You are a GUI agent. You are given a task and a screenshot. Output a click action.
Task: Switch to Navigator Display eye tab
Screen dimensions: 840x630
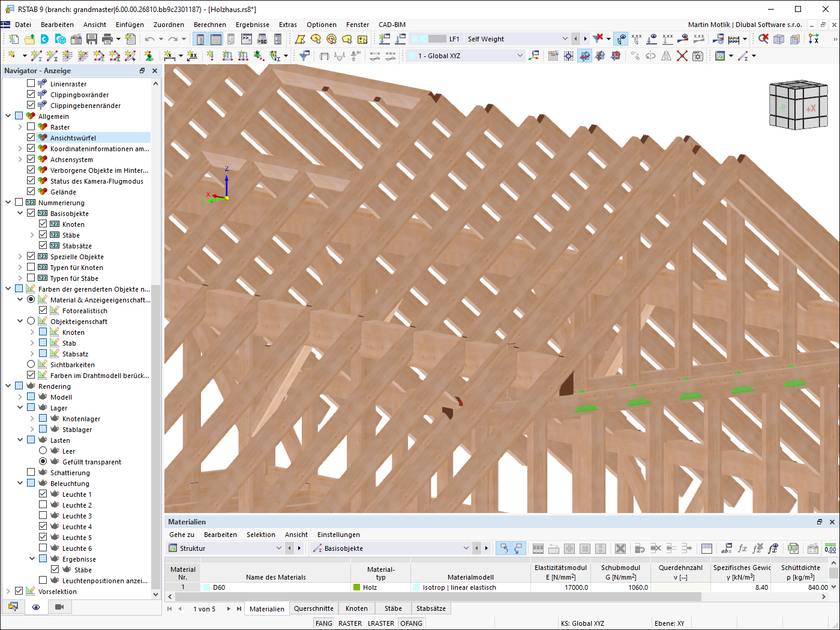pyautogui.click(x=36, y=607)
